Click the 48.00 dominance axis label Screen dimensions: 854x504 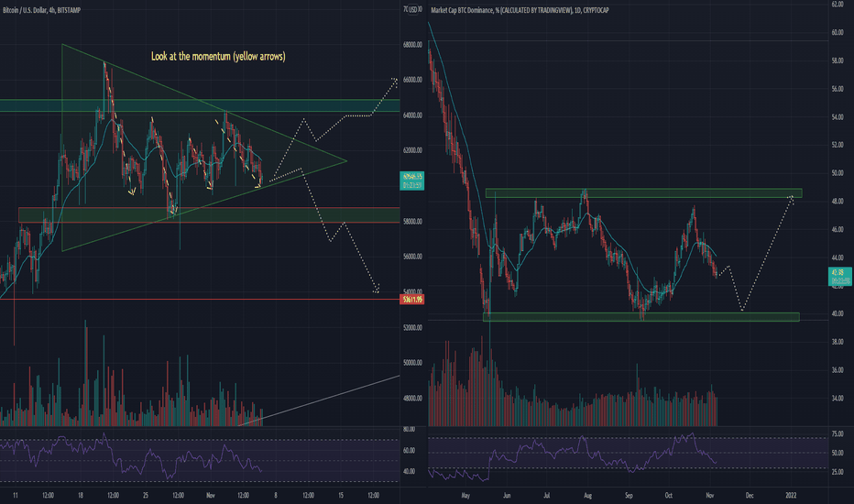[838, 202]
